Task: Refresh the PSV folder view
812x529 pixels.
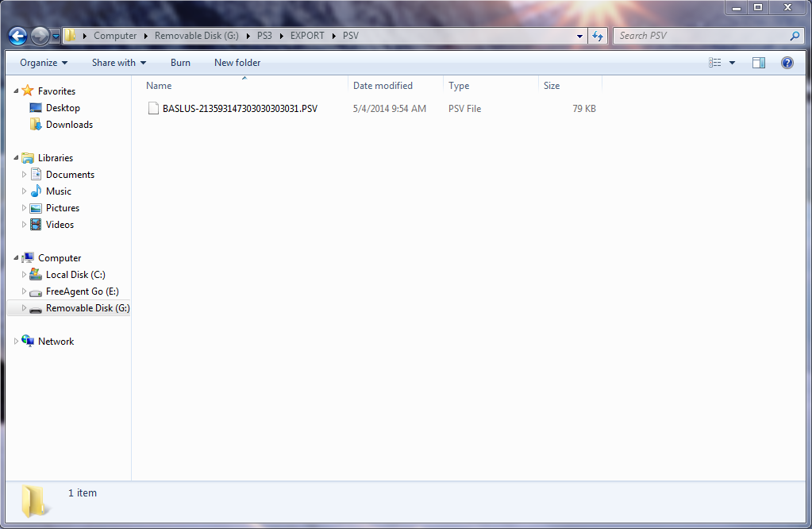Action: [598, 36]
